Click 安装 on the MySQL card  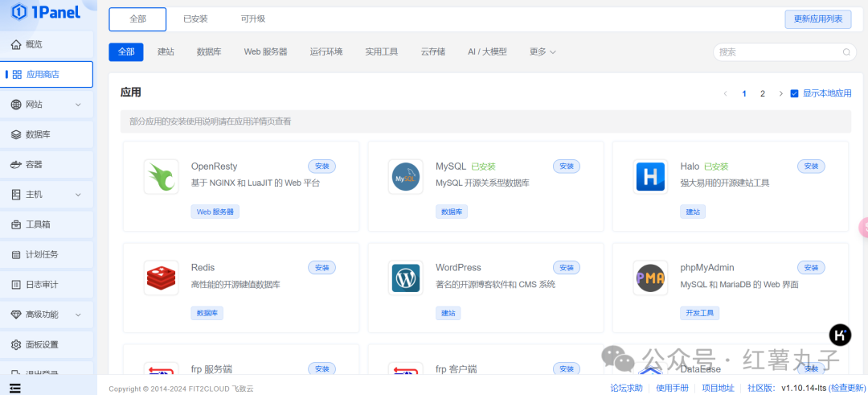tap(567, 167)
